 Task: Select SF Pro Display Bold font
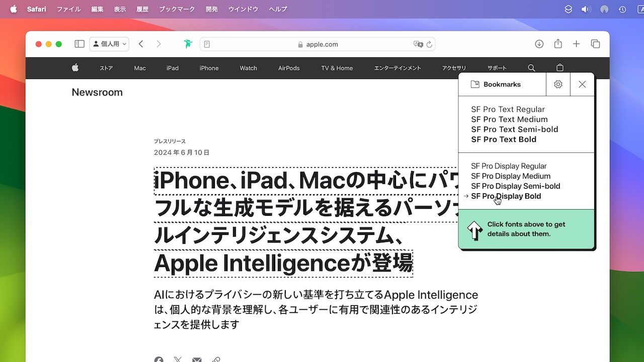click(x=506, y=196)
